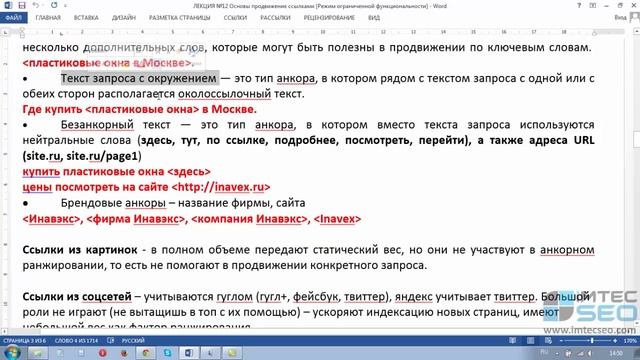Click the zoom in plus button

(x=615, y=340)
